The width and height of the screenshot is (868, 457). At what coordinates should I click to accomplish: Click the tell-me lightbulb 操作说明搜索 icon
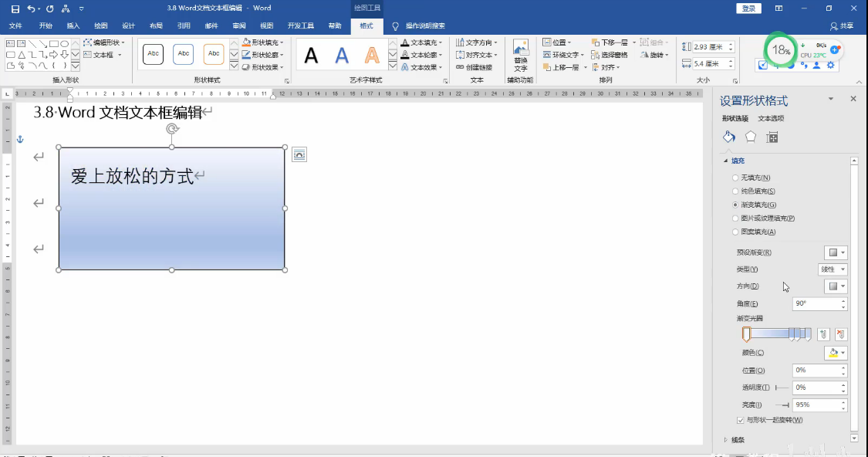pos(395,26)
